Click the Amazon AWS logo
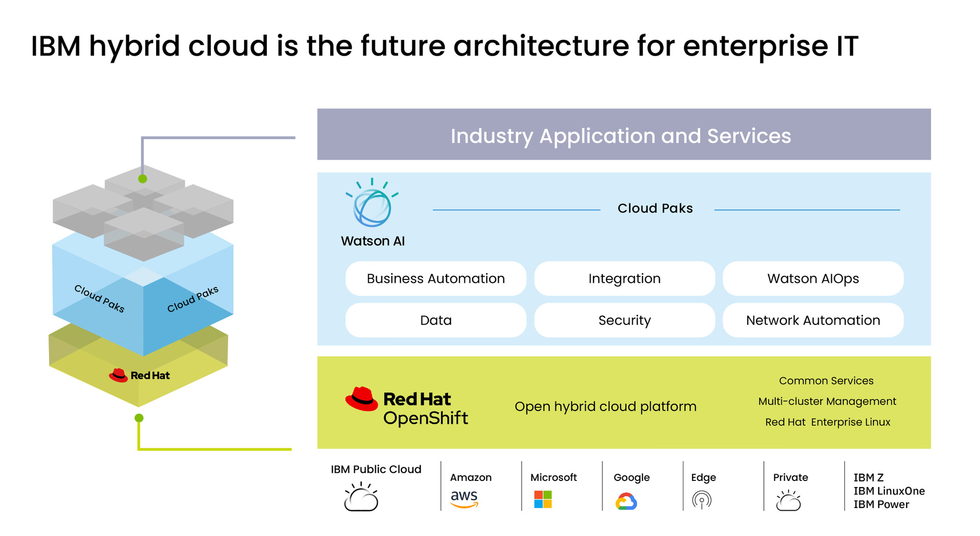 (x=464, y=498)
